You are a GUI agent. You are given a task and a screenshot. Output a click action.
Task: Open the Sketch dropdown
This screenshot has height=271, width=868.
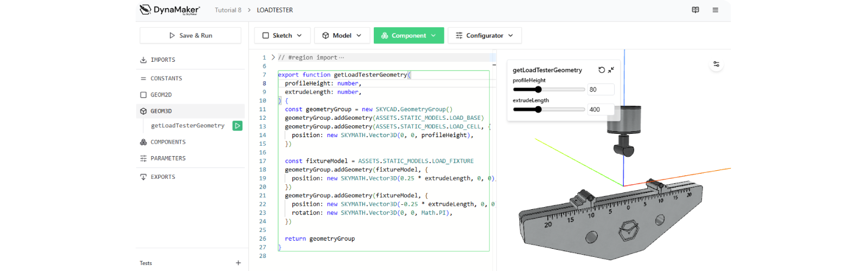[282, 36]
